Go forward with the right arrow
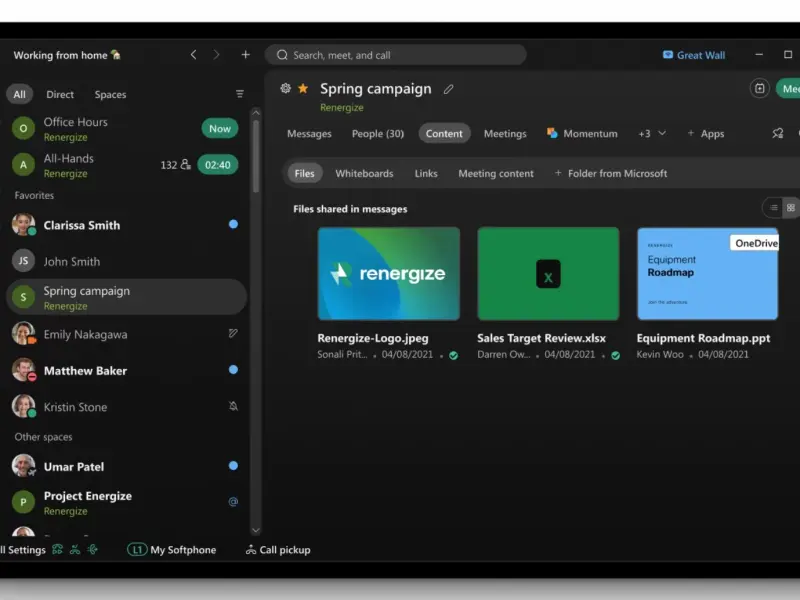Viewport: 800px width, 600px height. 216,55
